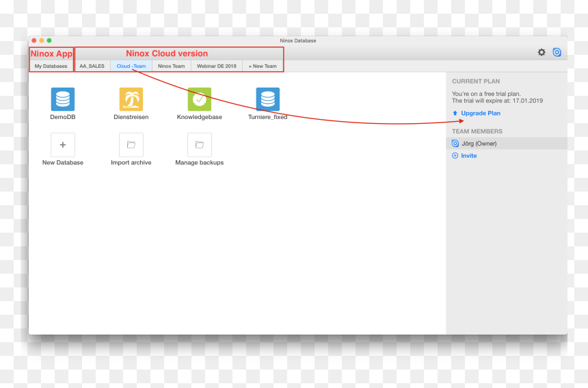Switch to the My Databases tab

tap(51, 66)
